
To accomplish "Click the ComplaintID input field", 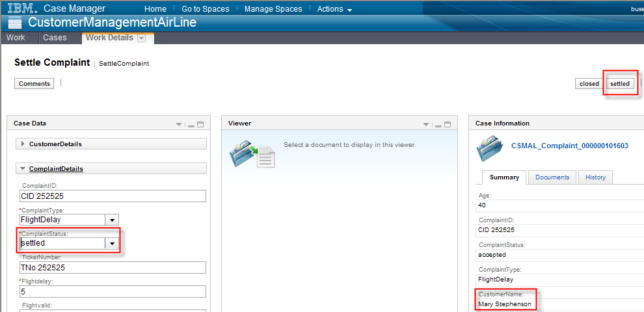I will point(113,196).
